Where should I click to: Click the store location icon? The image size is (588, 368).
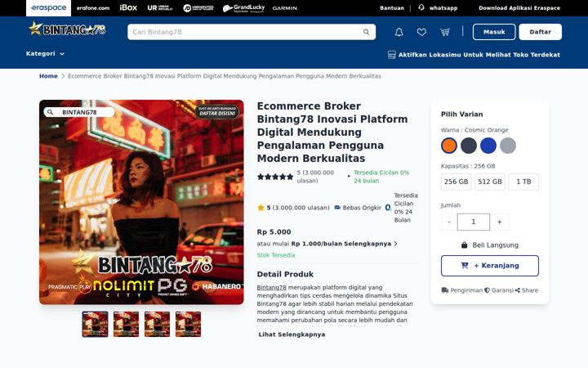pyautogui.click(x=391, y=55)
